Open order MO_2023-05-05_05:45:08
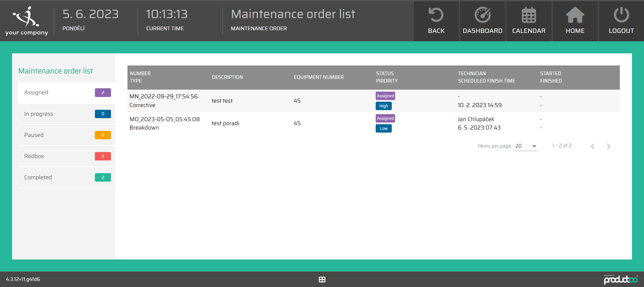The height and width of the screenshot is (287, 644). coord(165,119)
